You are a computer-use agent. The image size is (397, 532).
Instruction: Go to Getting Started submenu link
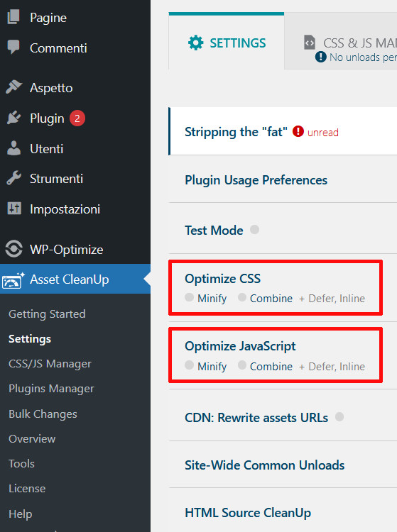[47, 314]
